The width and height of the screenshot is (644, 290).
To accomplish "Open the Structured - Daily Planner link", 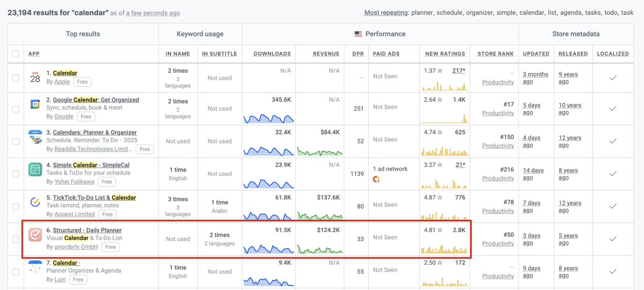I will (x=87, y=230).
